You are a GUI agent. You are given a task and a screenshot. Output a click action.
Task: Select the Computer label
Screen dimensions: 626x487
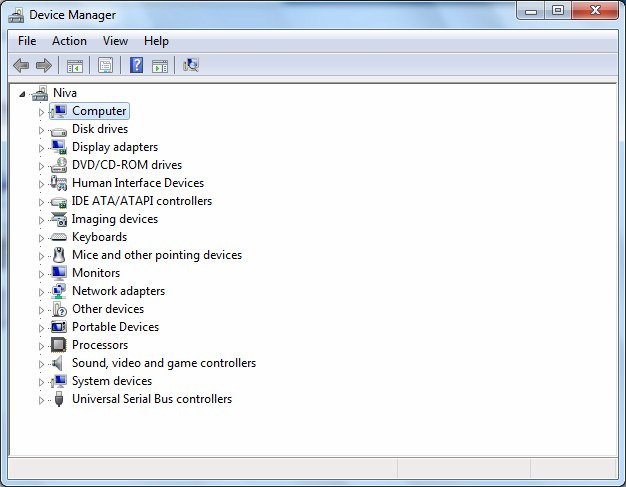(99, 111)
